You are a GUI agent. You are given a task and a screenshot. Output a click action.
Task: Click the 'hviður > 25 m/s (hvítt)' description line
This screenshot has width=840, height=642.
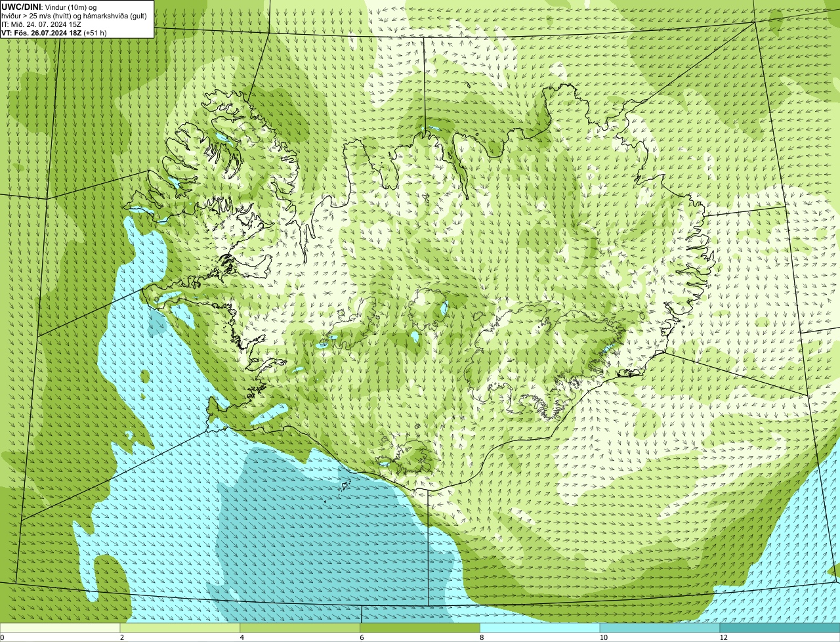click(74, 15)
